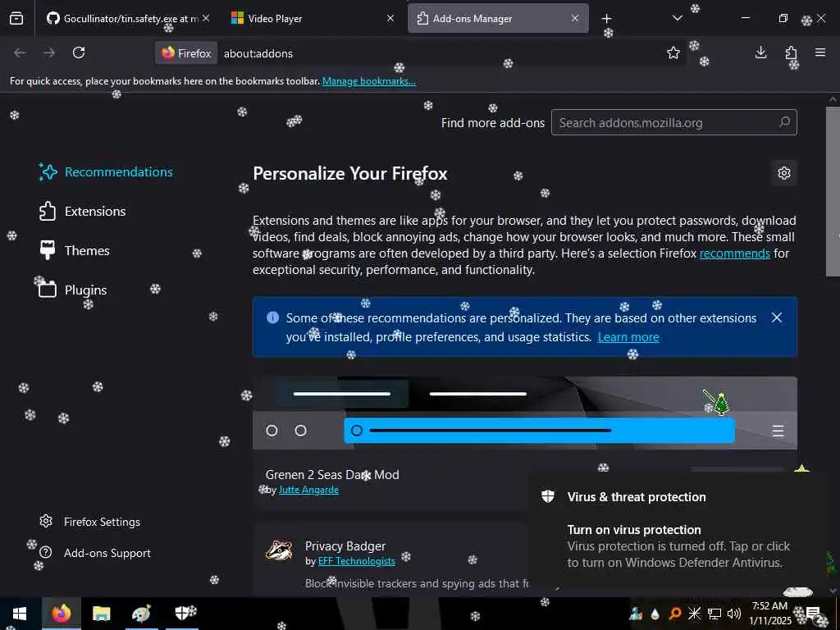
Task: Open the Windows Start menu
Action: (20, 614)
